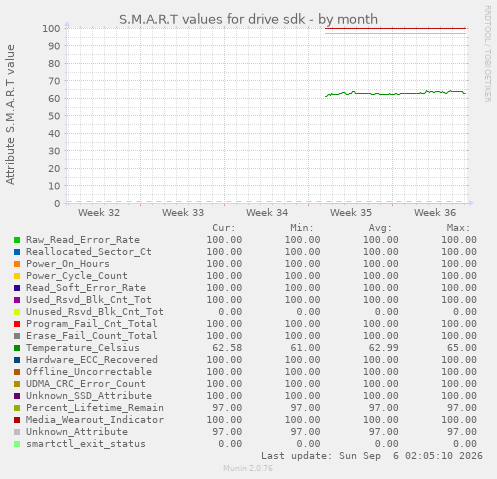The height and width of the screenshot is (479, 497).
Task: Select the Temperature_Celsius legend label
Action: click(x=83, y=348)
